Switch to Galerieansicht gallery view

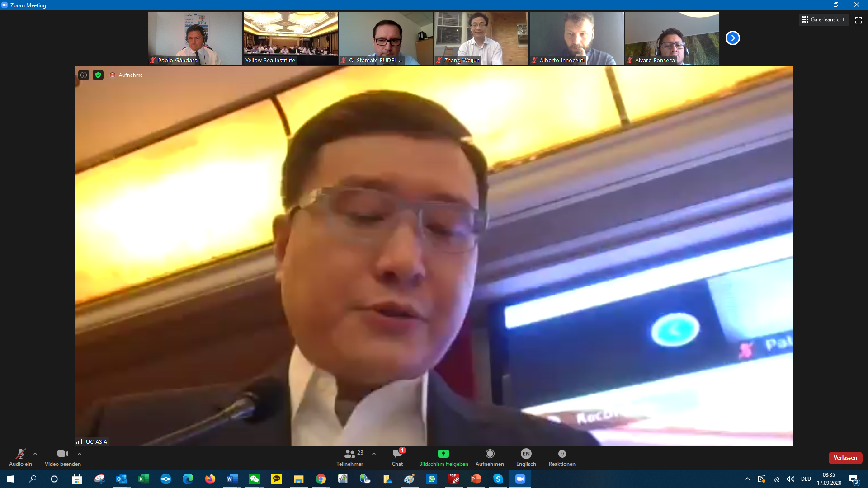[823, 19]
